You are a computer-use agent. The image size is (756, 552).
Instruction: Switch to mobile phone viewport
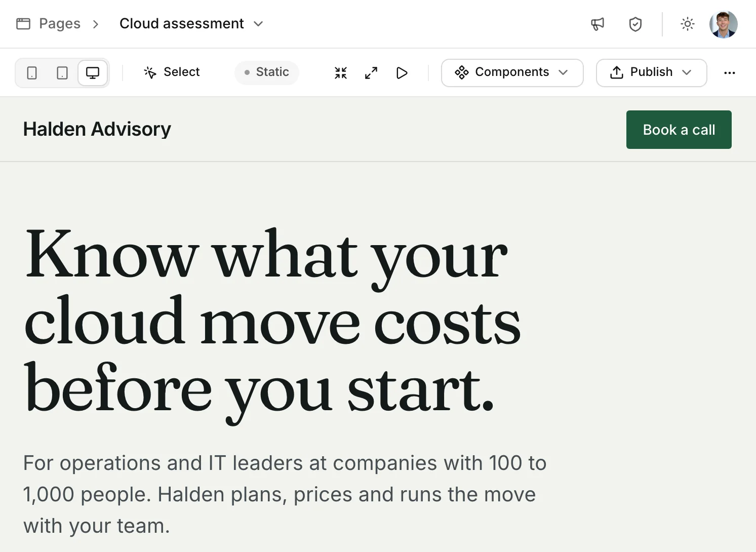tap(32, 73)
